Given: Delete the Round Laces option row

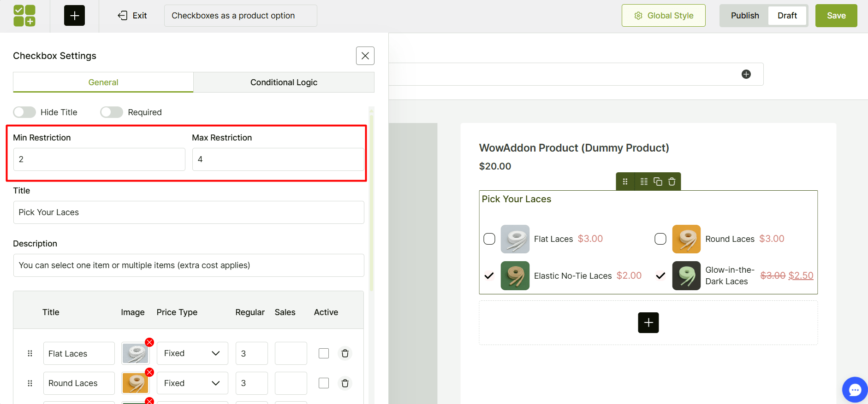Looking at the screenshot, I should (345, 383).
